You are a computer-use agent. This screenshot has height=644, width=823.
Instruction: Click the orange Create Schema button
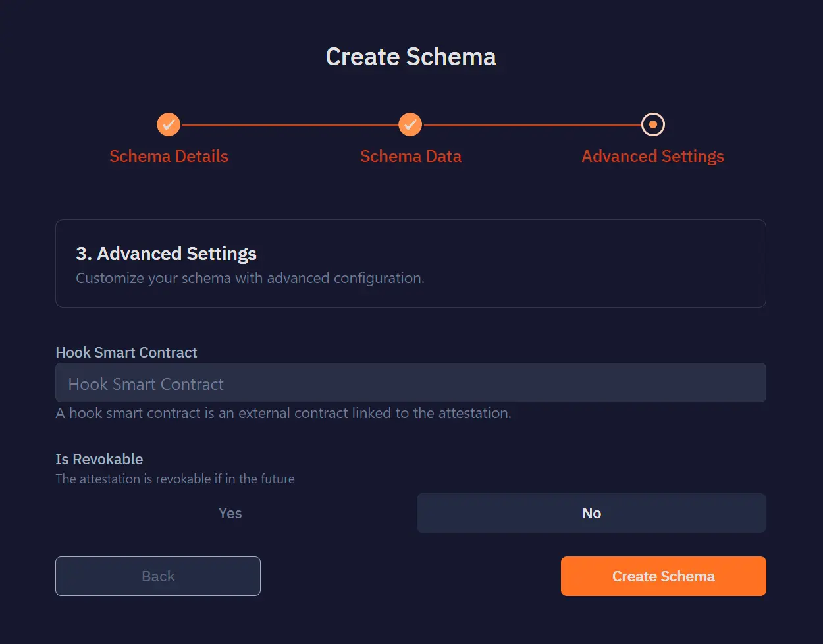click(x=663, y=577)
